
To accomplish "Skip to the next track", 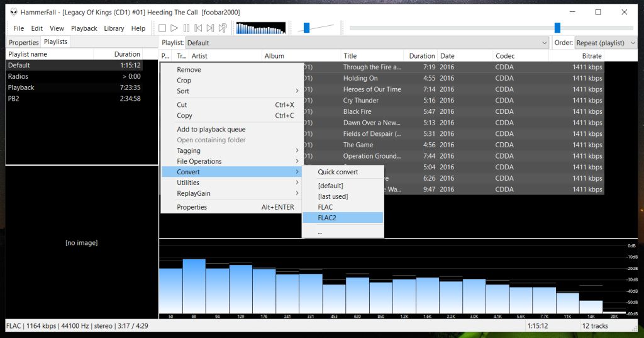I will (x=210, y=28).
